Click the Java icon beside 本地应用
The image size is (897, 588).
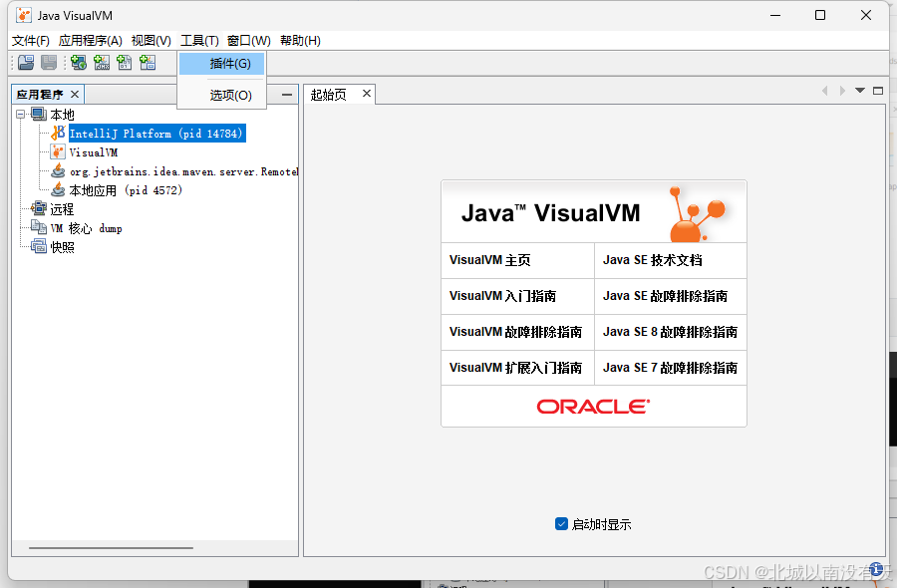(58, 189)
